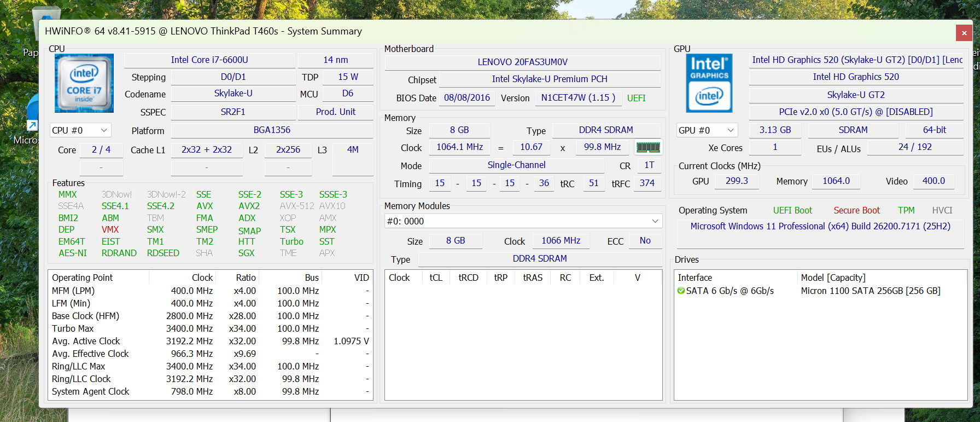The height and width of the screenshot is (422, 980).
Task: Click the 3.13 GB GPU memory value
Action: click(775, 130)
